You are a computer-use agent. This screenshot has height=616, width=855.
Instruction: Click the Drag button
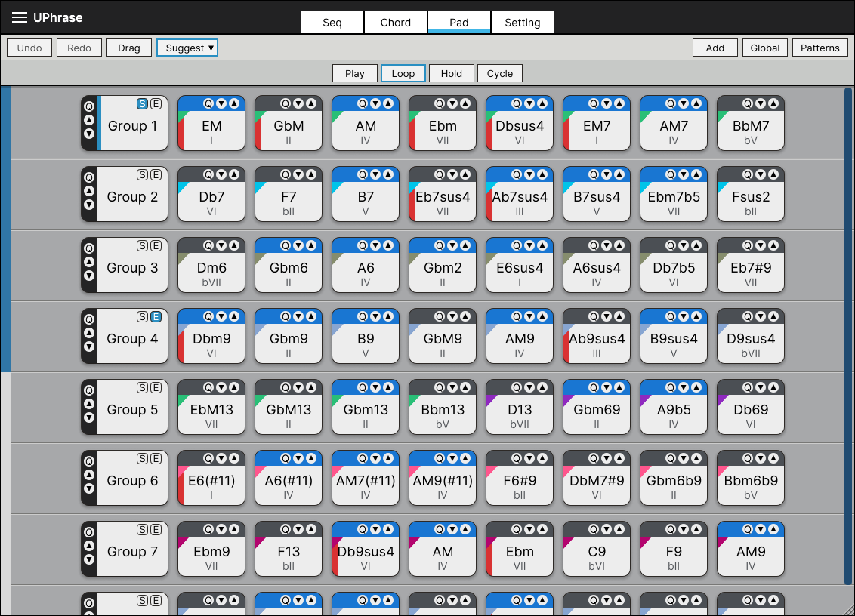(x=129, y=48)
